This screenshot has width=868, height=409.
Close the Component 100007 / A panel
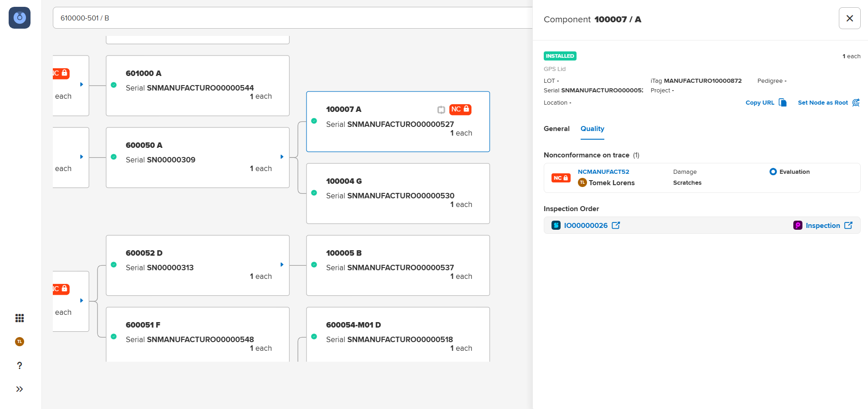click(x=849, y=18)
